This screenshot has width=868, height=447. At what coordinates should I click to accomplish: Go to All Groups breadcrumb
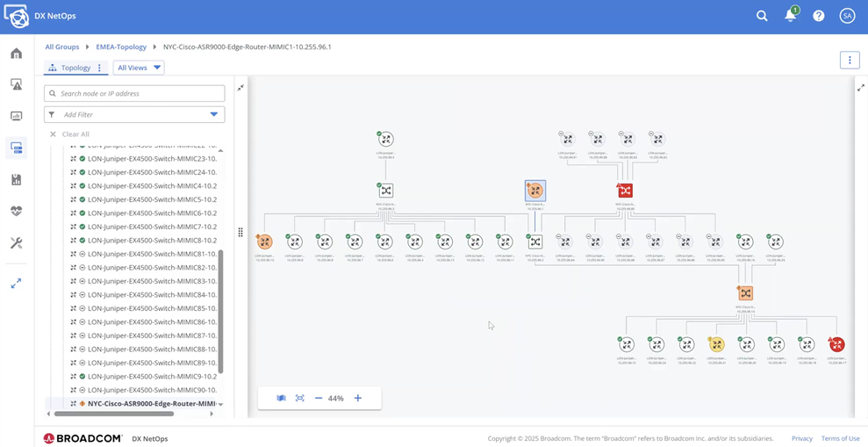click(62, 47)
